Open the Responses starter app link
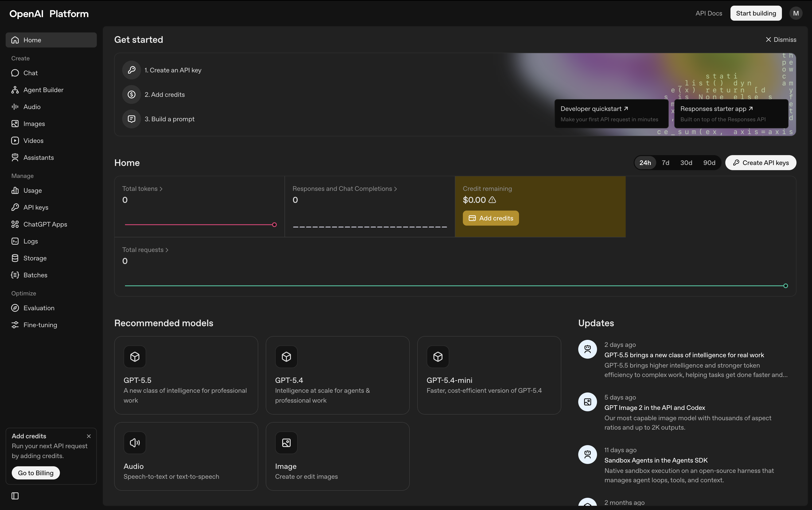The height and width of the screenshot is (510, 812). pyautogui.click(x=731, y=114)
